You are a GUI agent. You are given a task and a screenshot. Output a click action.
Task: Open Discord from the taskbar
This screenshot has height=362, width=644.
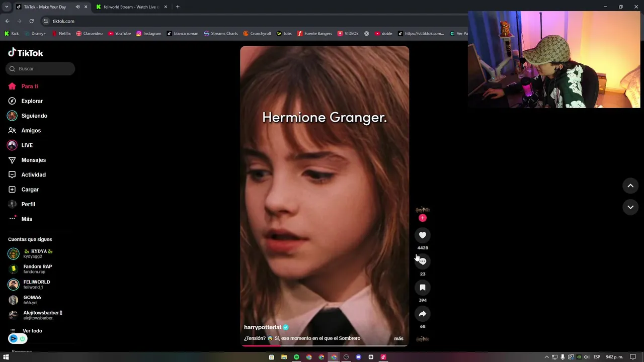[358, 357]
